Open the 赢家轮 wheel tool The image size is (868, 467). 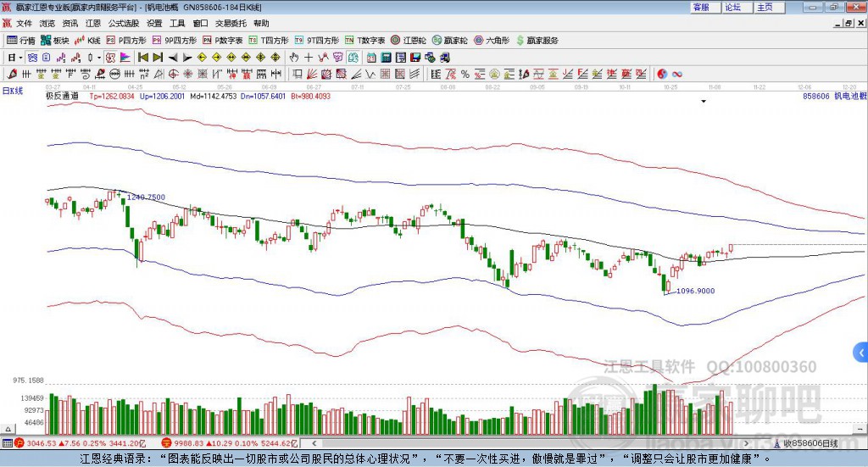tap(450, 41)
